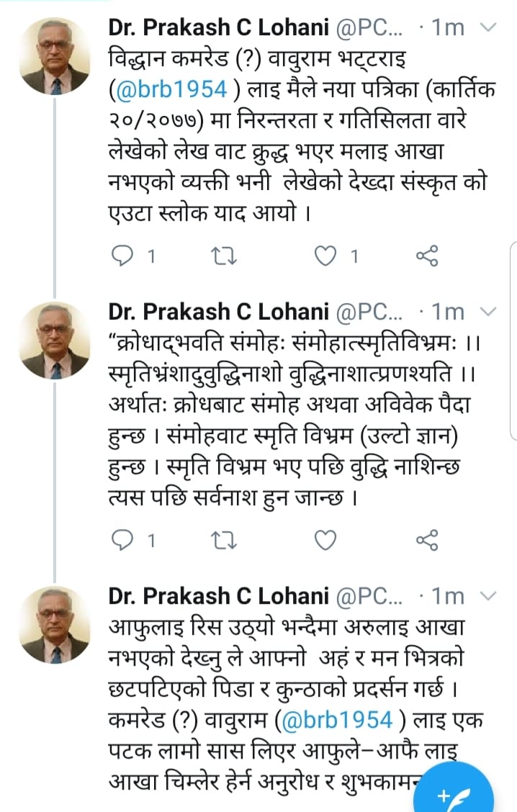This screenshot has height=812, width=517.
Task: Open the second tweet's chevron menu
Action: point(487,312)
